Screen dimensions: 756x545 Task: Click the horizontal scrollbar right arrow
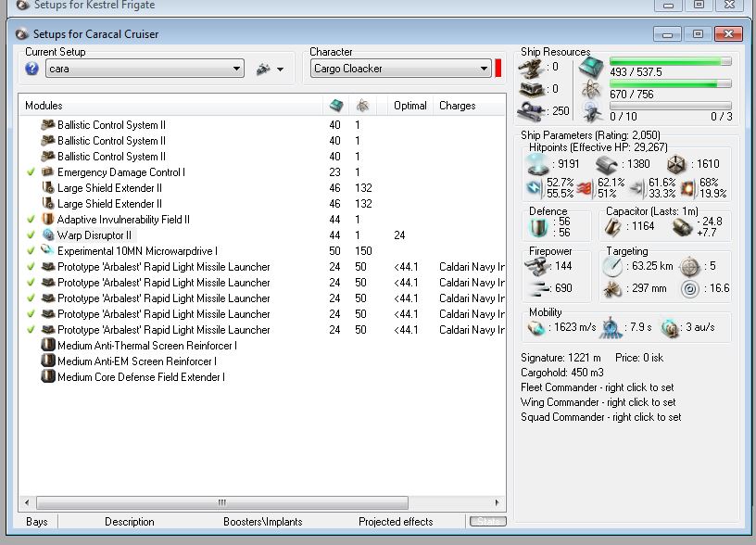[x=498, y=502]
